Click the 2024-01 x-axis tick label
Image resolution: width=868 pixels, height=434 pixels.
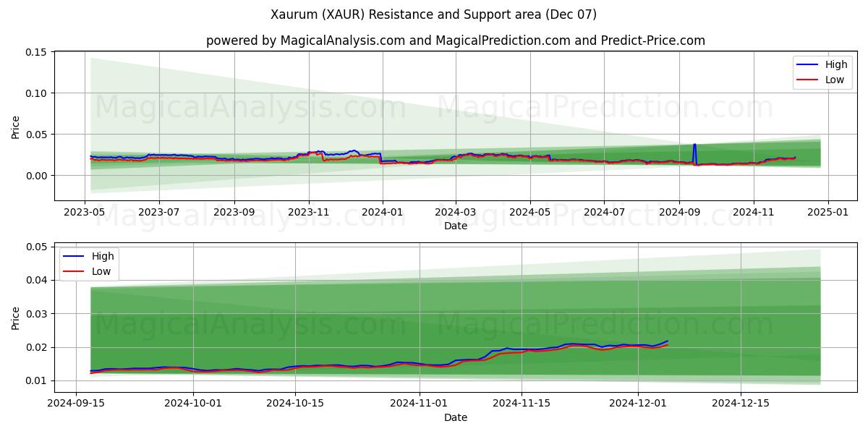(x=382, y=213)
